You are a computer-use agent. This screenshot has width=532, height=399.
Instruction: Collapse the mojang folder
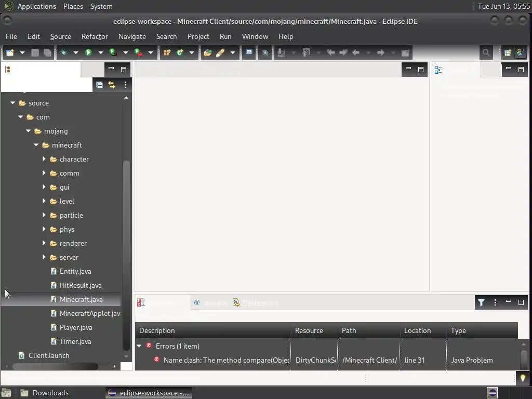(28, 131)
